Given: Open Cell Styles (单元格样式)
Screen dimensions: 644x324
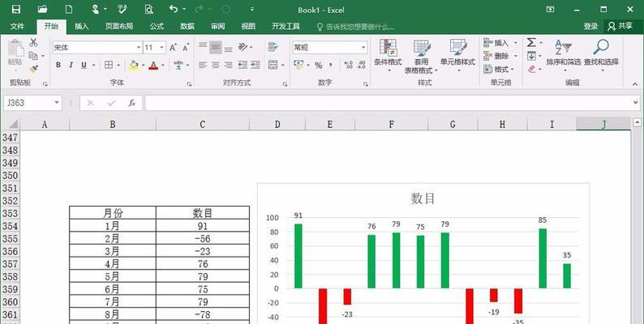Looking at the screenshot, I should pos(457,55).
